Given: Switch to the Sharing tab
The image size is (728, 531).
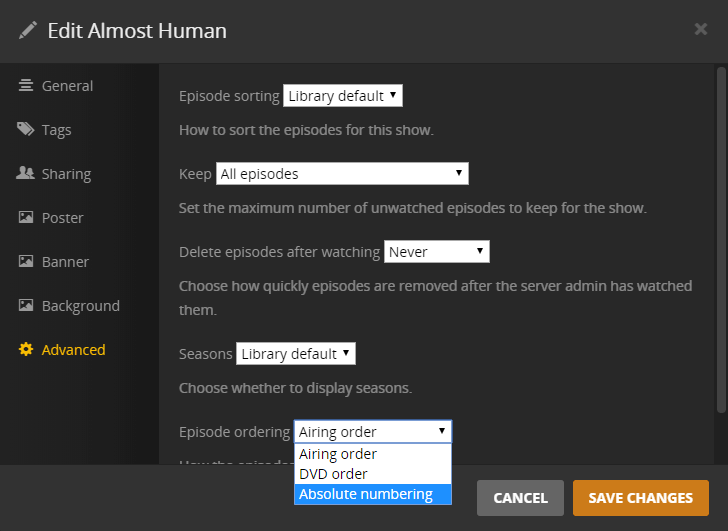Looking at the screenshot, I should point(66,174).
